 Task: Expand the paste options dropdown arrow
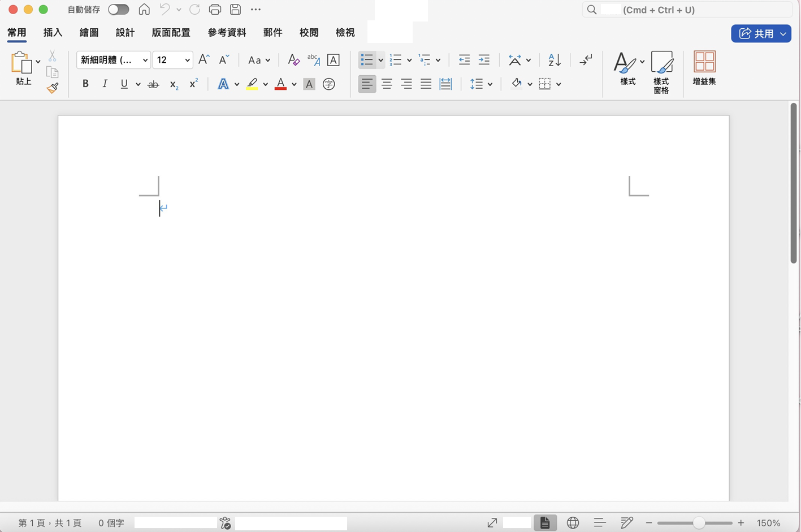click(x=38, y=61)
